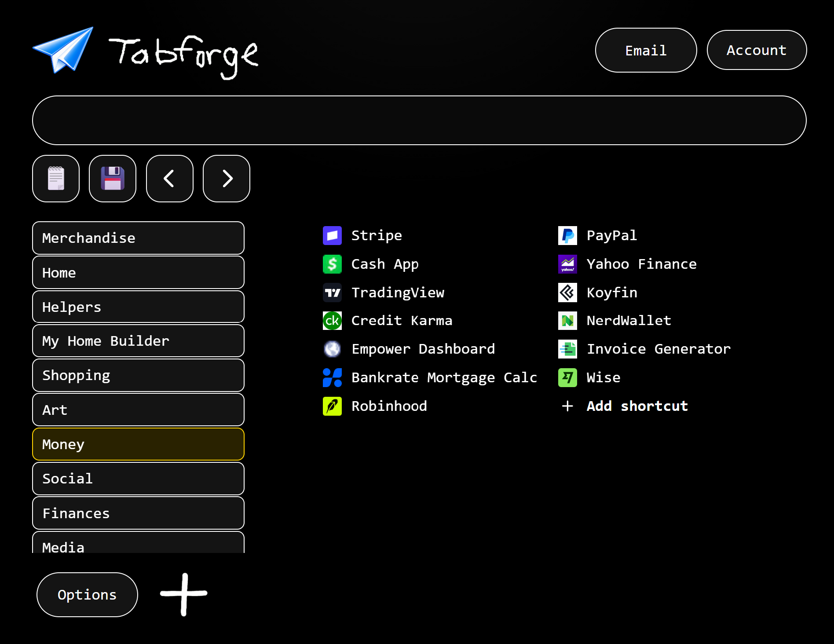Viewport: 834px width, 644px height.
Task: Open the Empower Dashboard link text
Action: point(423,349)
